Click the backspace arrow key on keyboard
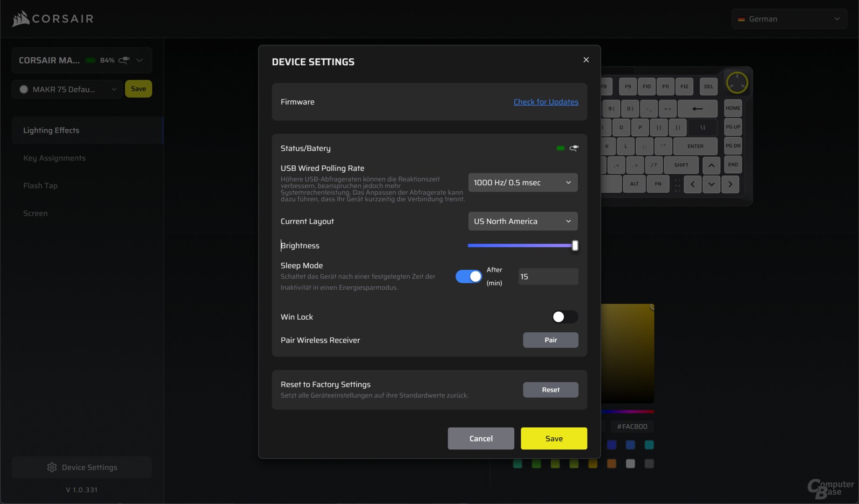This screenshot has height=504, width=859. pos(697,109)
